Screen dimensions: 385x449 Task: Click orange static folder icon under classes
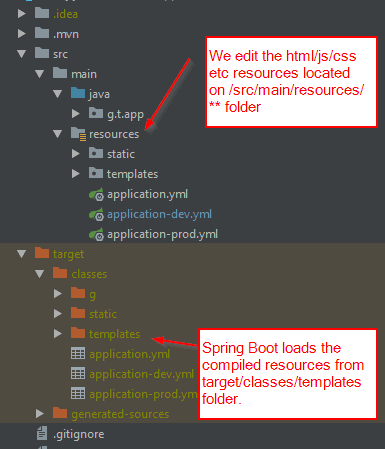tap(78, 313)
